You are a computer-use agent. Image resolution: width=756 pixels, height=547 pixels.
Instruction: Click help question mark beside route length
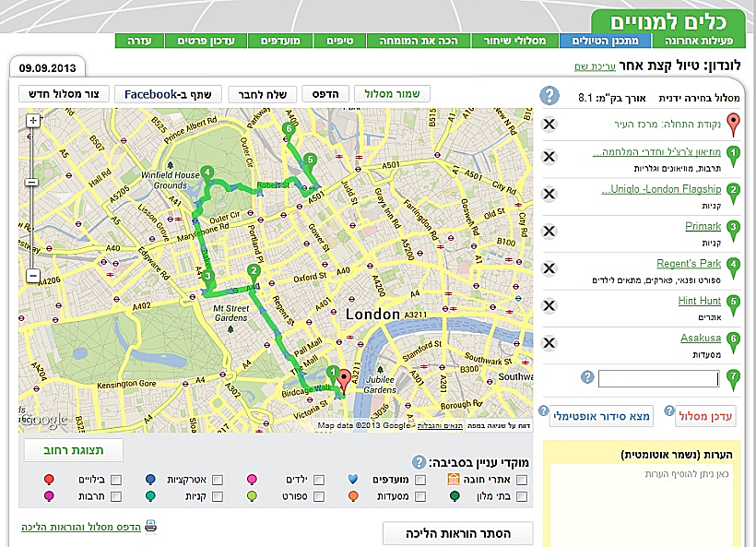coord(549,95)
